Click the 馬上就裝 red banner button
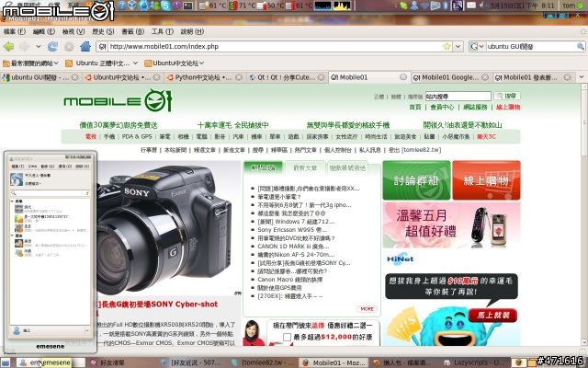Screen dimensions: 588x368 tap(492, 316)
